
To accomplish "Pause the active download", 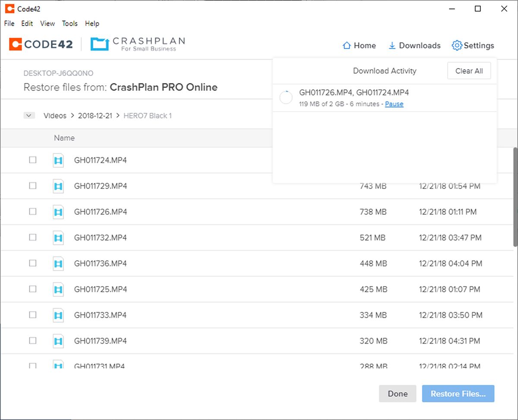I will pyautogui.click(x=394, y=104).
